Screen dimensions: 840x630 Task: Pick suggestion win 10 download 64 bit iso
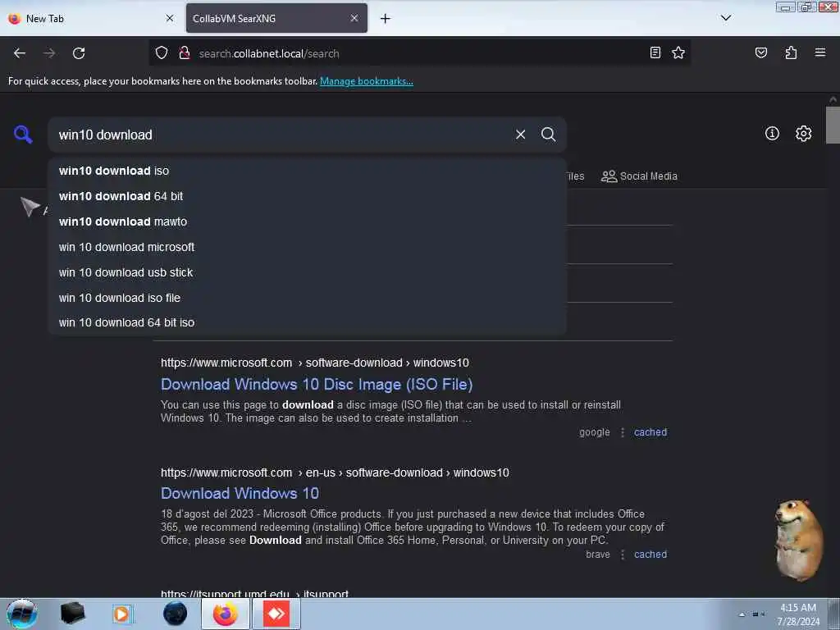[x=307, y=322]
